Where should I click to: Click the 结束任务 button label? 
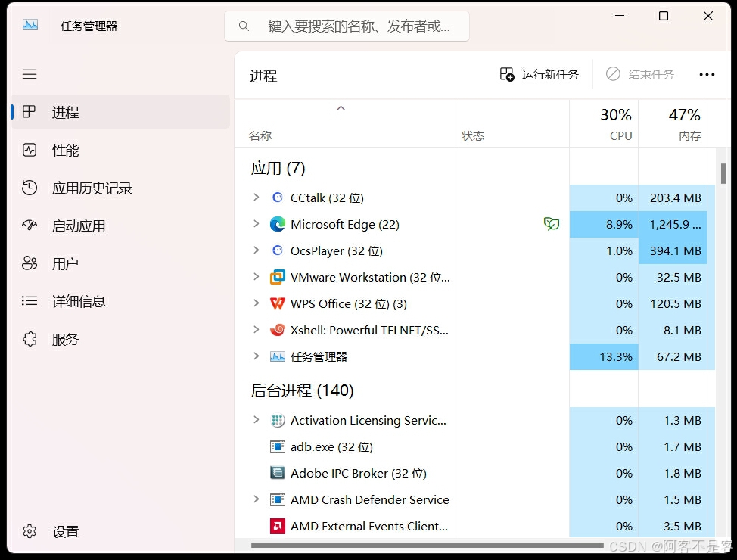pos(651,74)
